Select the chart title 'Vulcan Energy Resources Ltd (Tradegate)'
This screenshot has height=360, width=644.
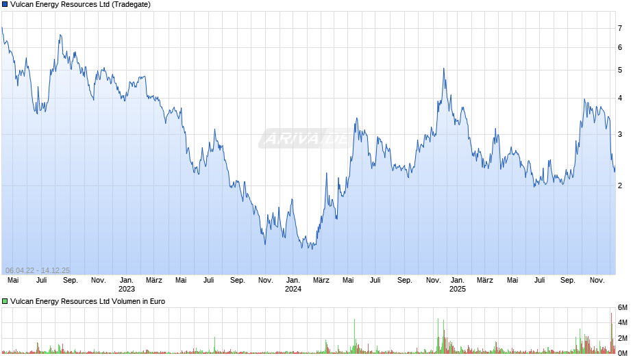81,5
